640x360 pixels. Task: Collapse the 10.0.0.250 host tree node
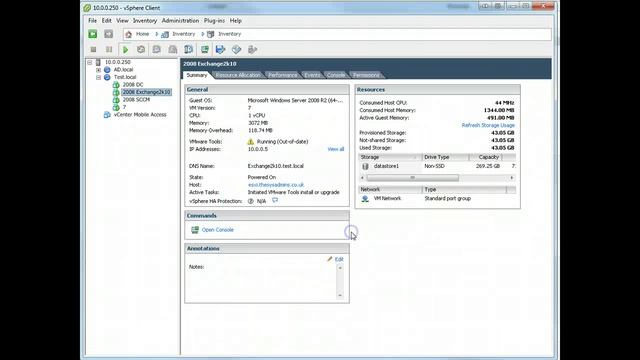(x=89, y=62)
